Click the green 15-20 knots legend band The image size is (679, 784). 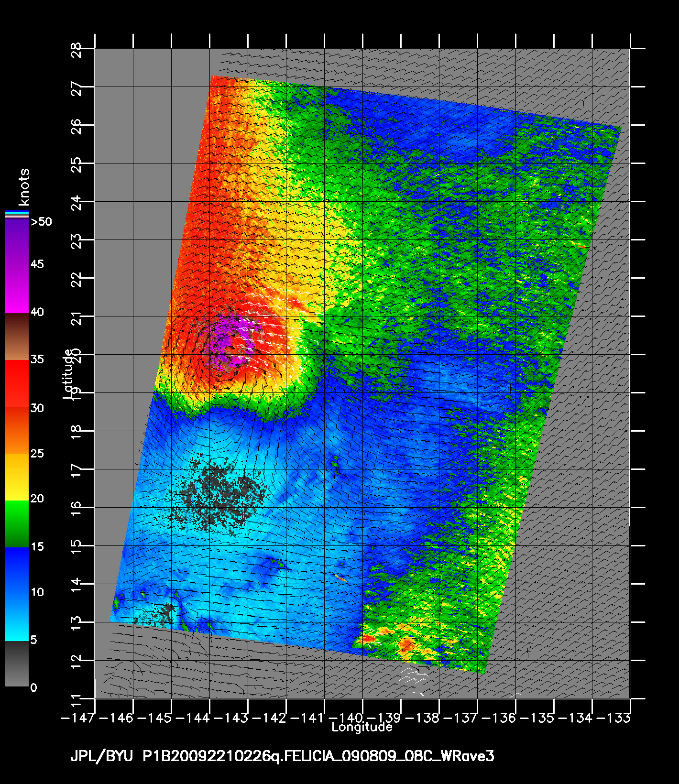(x=17, y=523)
